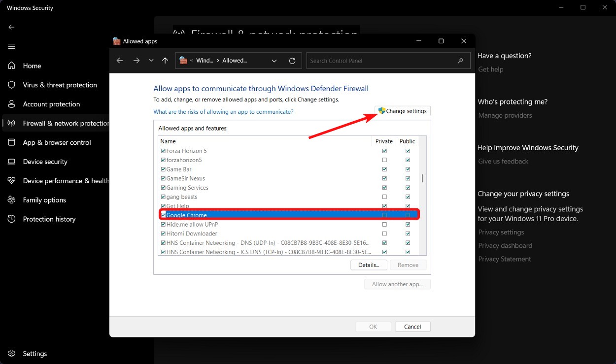Select the Virus & threat protection shield icon
The height and width of the screenshot is (364, 616).
point(11,85)
